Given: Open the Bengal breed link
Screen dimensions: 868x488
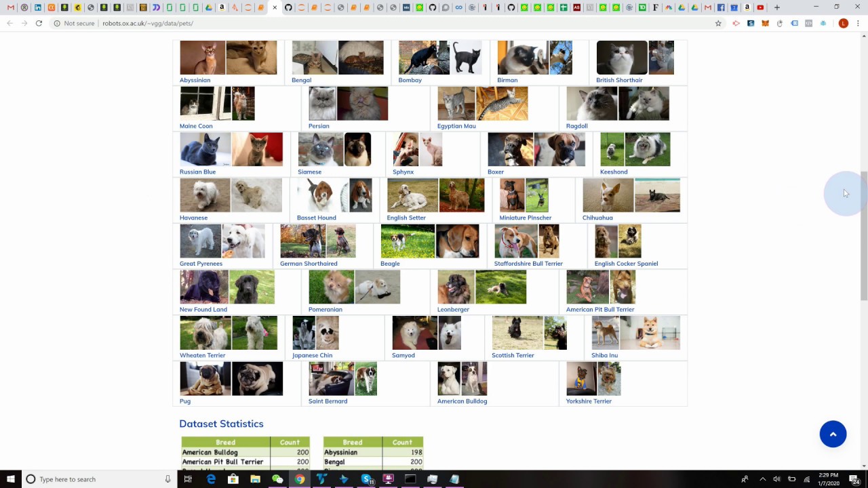Looking at the screenshot, I should coord(301,80).
